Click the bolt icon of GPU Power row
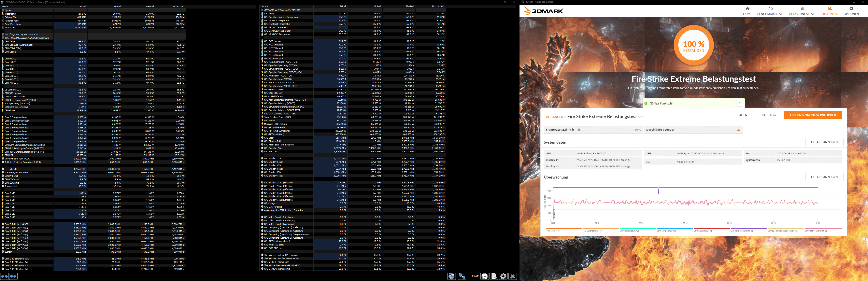This screenshot has height=281, width=868. (x=262, y=121)
